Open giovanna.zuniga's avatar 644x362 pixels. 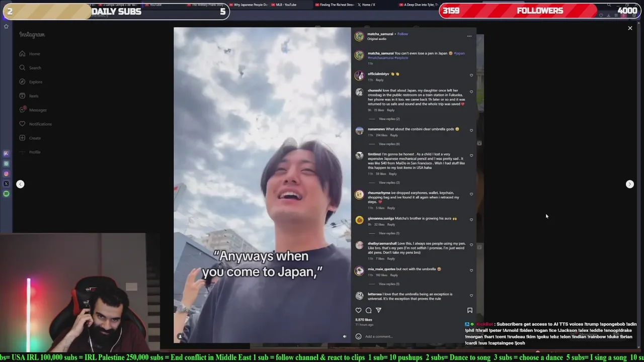pyautogui.click(x=359, y=220)
